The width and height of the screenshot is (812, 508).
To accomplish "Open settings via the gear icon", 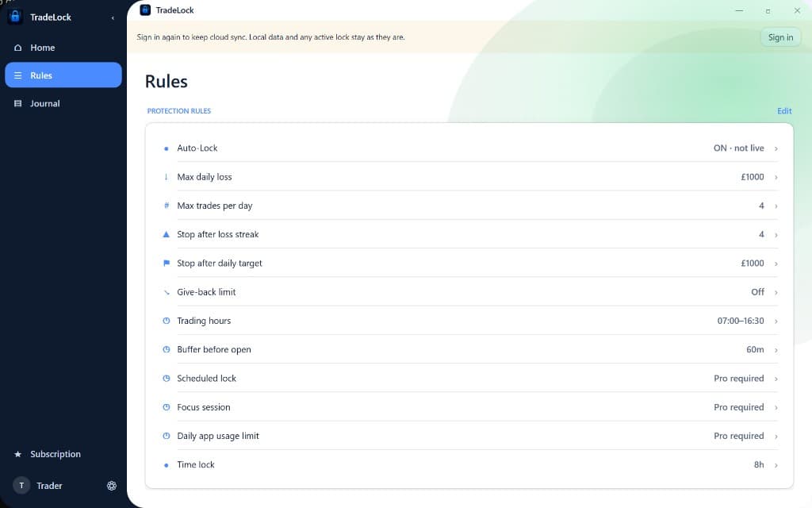I will pos(111,486).
